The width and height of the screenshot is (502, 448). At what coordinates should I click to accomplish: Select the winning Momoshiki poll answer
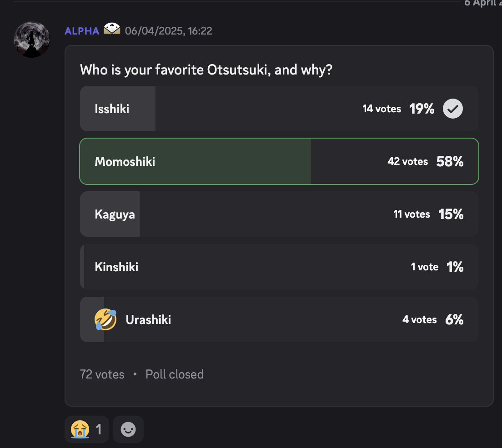(x=279, y=161)
